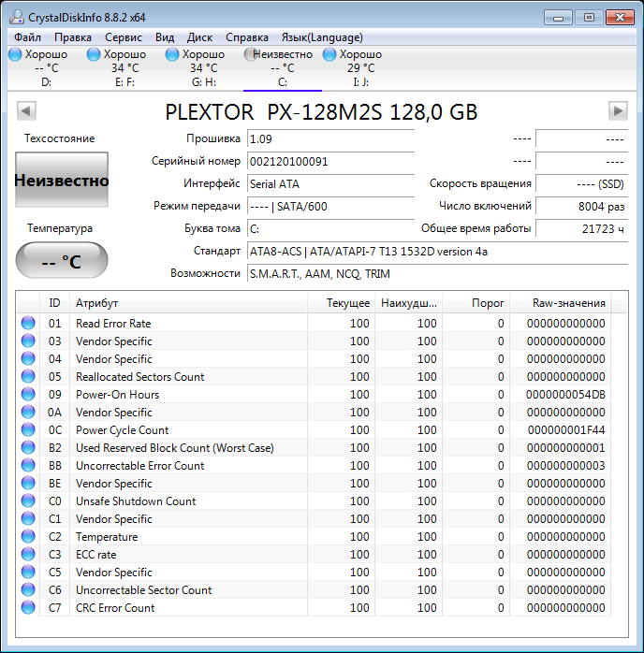
Task: Select the Unsafe Shutdown Count row text
Action: click(x=136, y=501)
